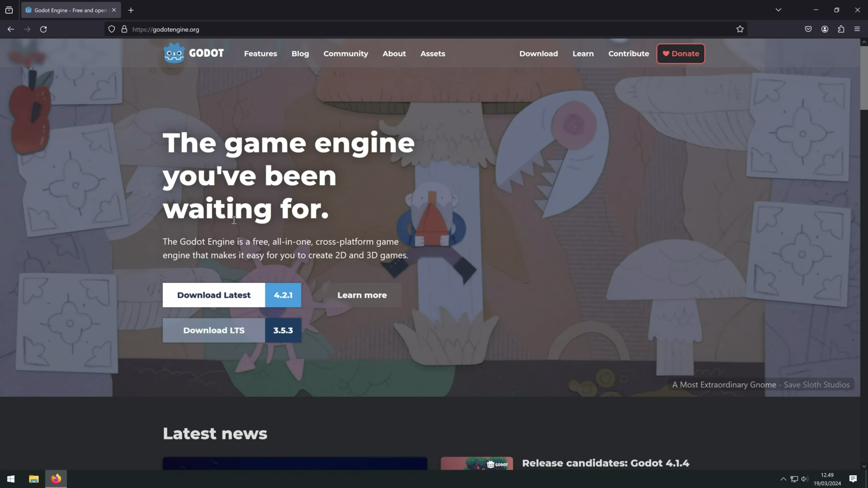Click the Download LTS 3.5.3 button
The image size is (868, 488).
coord(232,330)
